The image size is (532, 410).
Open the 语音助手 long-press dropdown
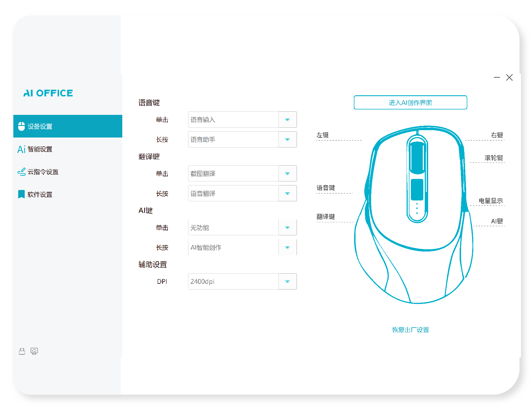[x=287, y=140]
